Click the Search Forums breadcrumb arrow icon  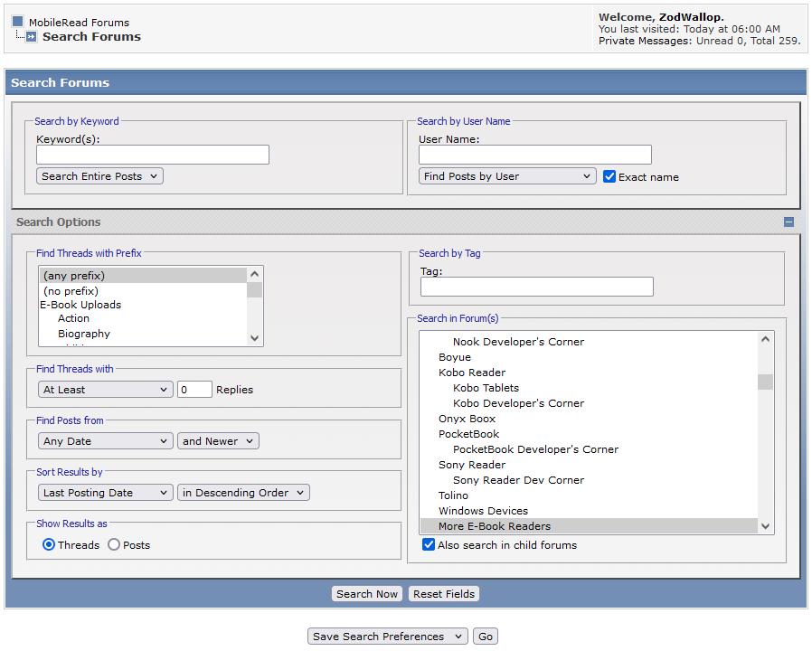pos(31,36)
